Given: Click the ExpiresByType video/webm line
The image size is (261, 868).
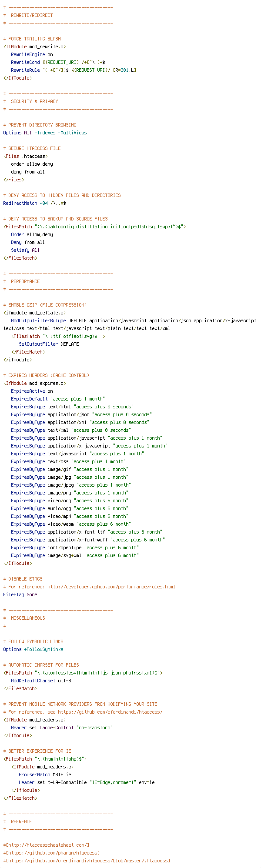Looking at the screenshot, I should (x=71, y=524).
